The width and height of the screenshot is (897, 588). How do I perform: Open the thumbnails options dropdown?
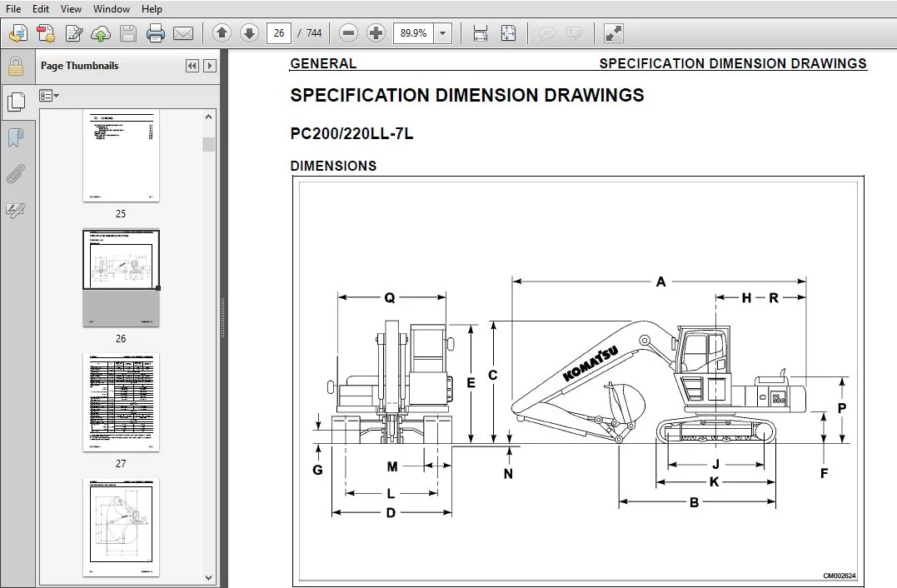point(49,96)
